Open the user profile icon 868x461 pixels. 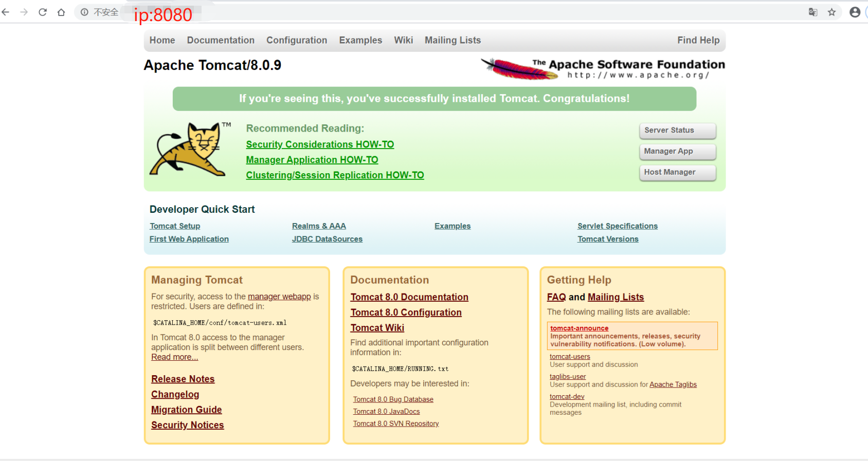tap(855, 12)
